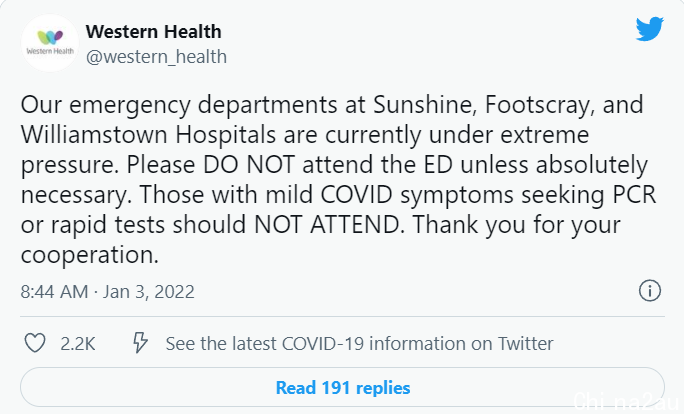Click the 2.2K likes count
The height and width of the screenshot is (414, 684).
(x=78, y=344)
